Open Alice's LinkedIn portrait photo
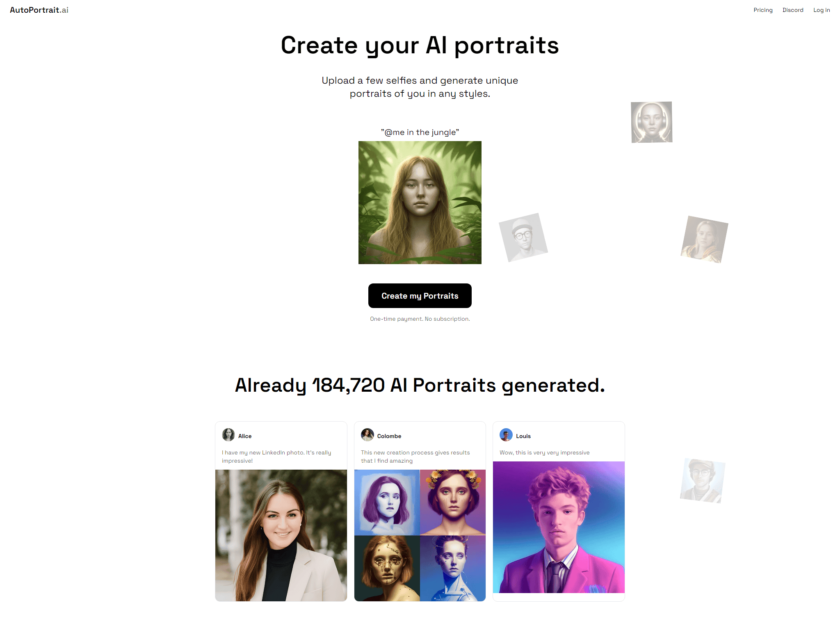 [281, 535]
